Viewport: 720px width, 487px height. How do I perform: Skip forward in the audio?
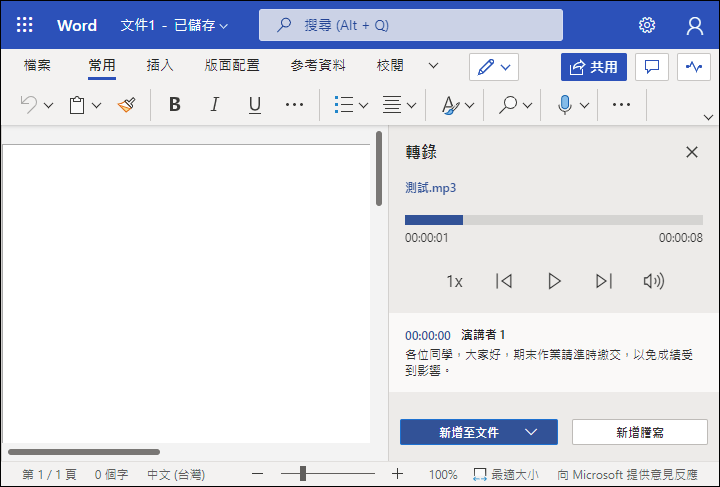pyautogui.click(x=604, y=281)
